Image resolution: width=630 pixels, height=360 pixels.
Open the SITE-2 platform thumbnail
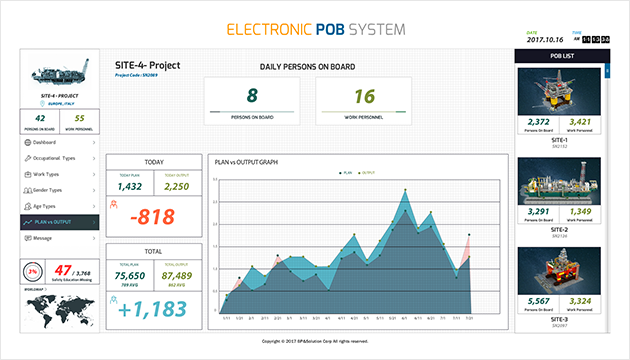559,181
